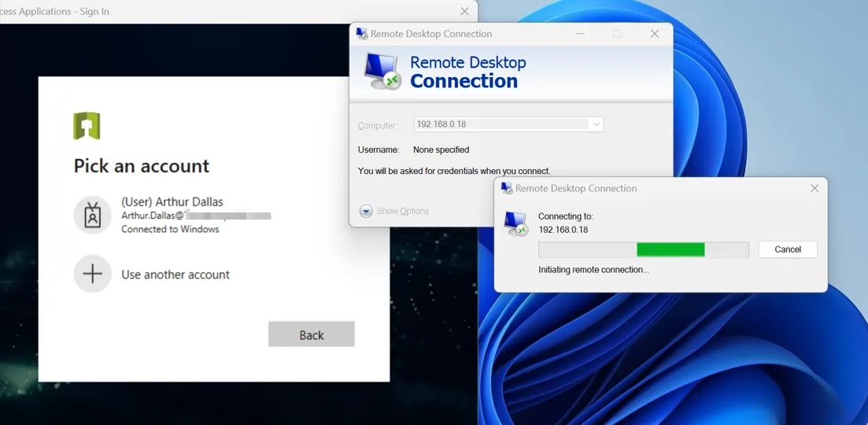The image size is (868, 425).
Task: Click the Arthur Dallas badge icon
Action: pyautogui.click(x=92, y=216)
